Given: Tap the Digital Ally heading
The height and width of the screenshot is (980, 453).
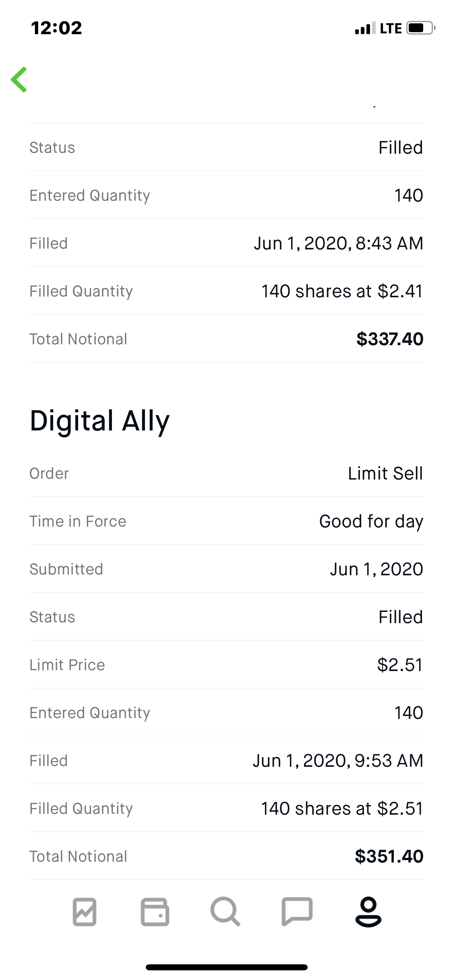Looking at the screenshot, I should (x=100, y=421).
